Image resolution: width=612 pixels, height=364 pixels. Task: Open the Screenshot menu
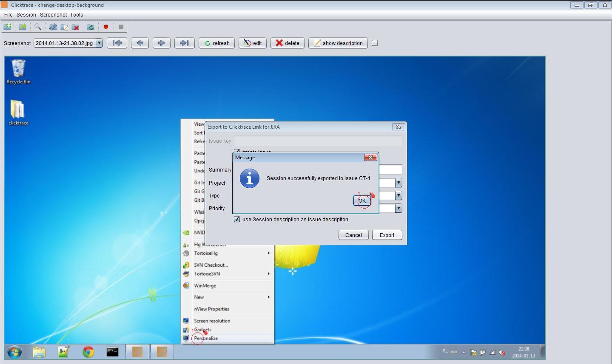[x=54, y=14]
